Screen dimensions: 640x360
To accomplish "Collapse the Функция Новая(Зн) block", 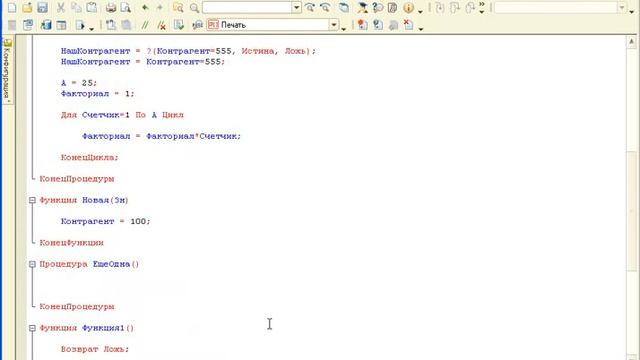I will point(32,200).
